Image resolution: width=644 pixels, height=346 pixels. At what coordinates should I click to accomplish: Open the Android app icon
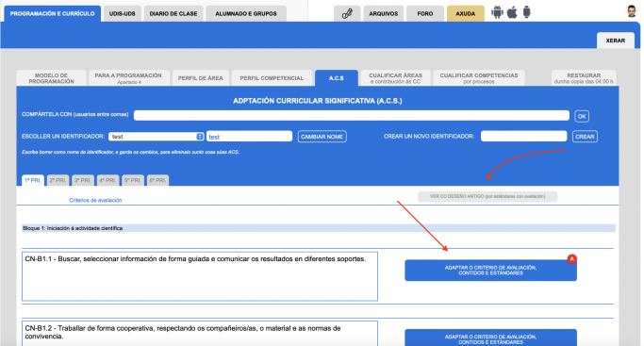coord(497,12)
